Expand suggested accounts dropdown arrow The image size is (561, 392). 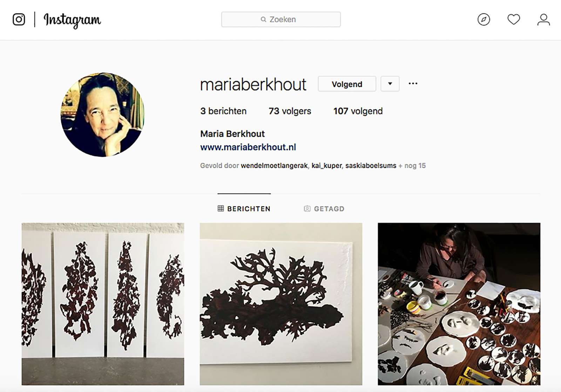click(390, 84)
